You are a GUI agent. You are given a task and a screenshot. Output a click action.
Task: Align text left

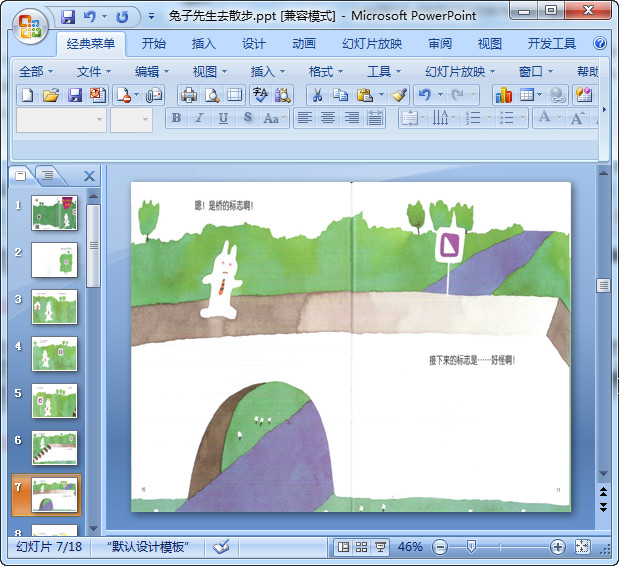coord(304,118)
